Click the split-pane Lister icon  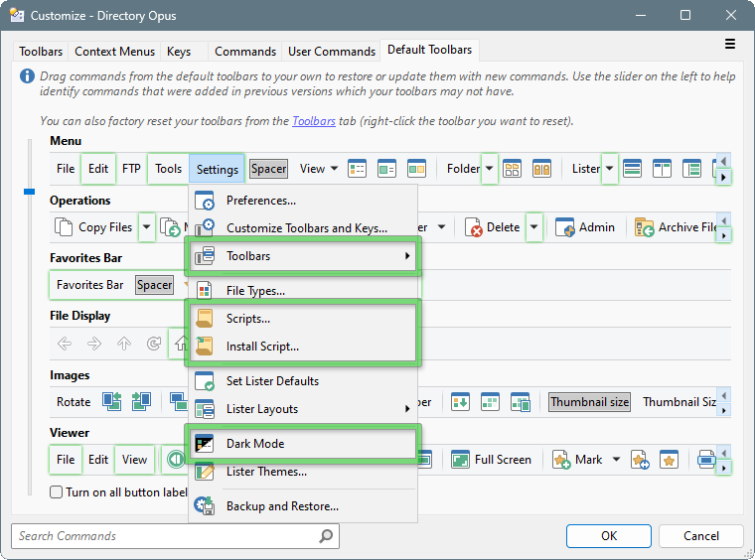click(662, 169)
